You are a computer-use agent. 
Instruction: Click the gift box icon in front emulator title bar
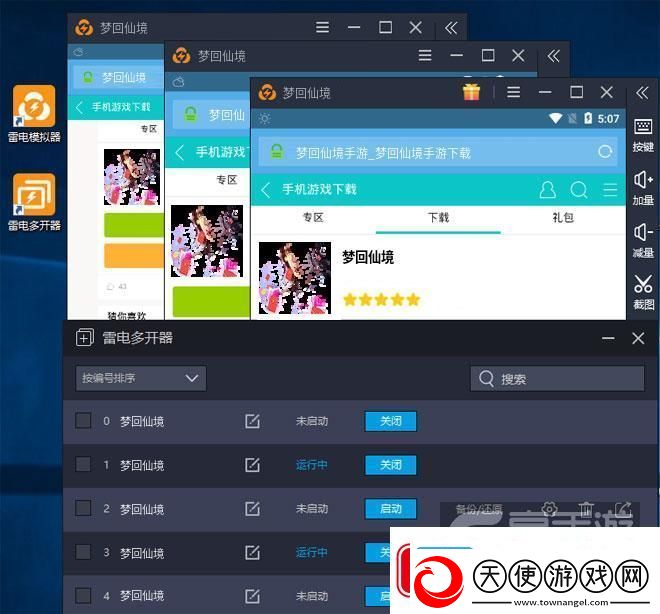pyautogui.click(x=471, y=92)
